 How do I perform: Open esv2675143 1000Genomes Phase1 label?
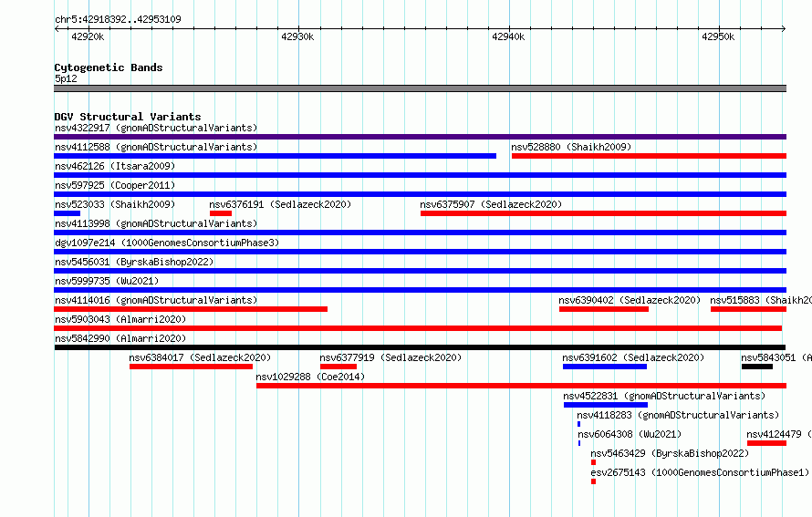(x=700, y=472)
